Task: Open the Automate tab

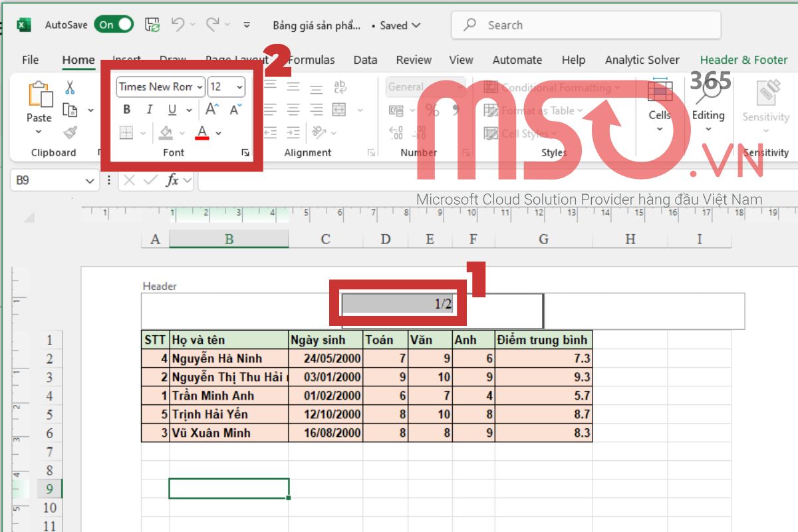Action: pos(517,60)
